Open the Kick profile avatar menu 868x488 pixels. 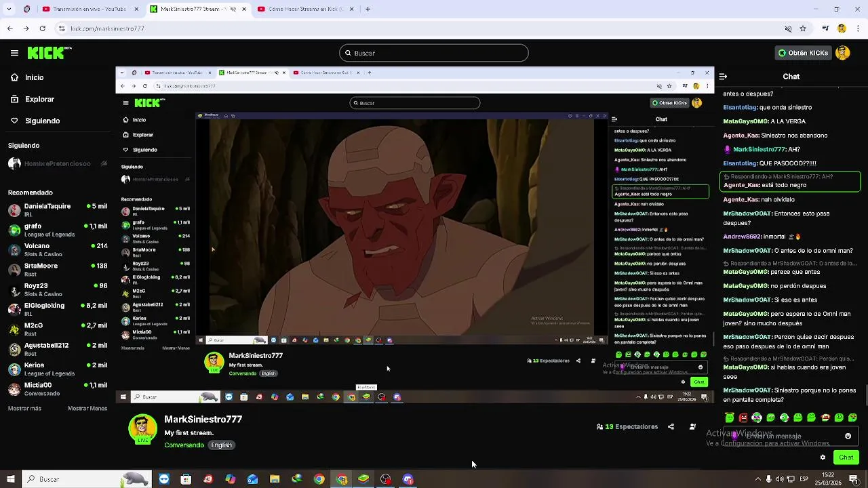point(843,53)
